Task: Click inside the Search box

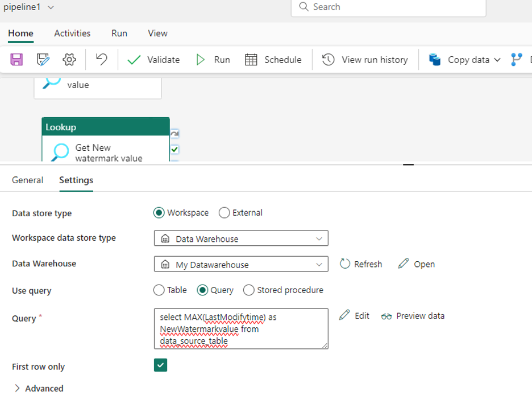Action: point(388,7)
